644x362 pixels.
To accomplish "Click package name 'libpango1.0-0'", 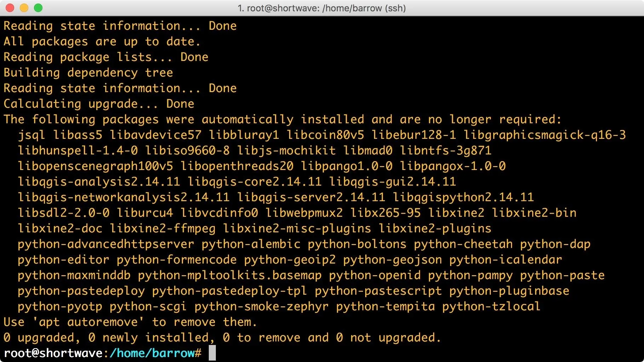I will point(347,166).
